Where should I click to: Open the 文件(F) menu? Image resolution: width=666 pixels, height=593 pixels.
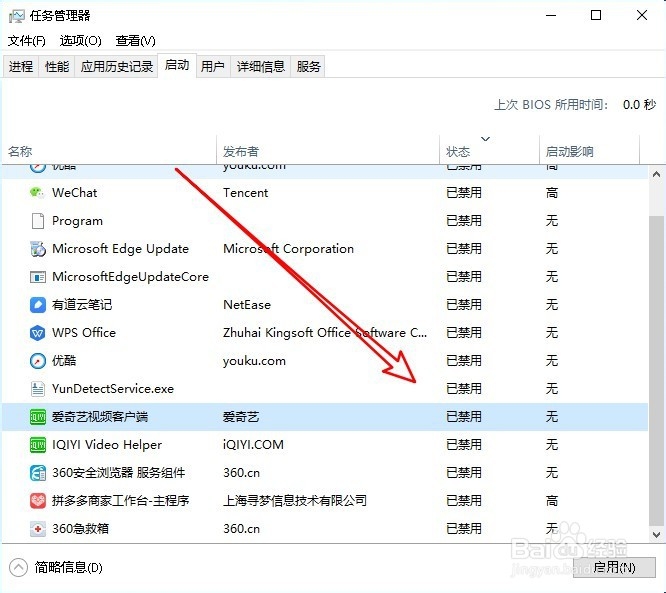(27, 41)
